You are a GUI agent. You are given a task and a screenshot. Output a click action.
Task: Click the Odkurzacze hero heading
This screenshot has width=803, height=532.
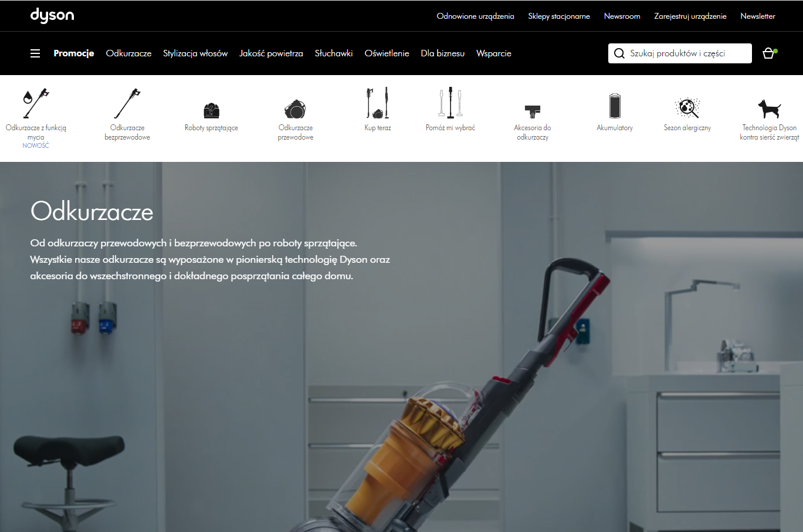tap(92, 212)
